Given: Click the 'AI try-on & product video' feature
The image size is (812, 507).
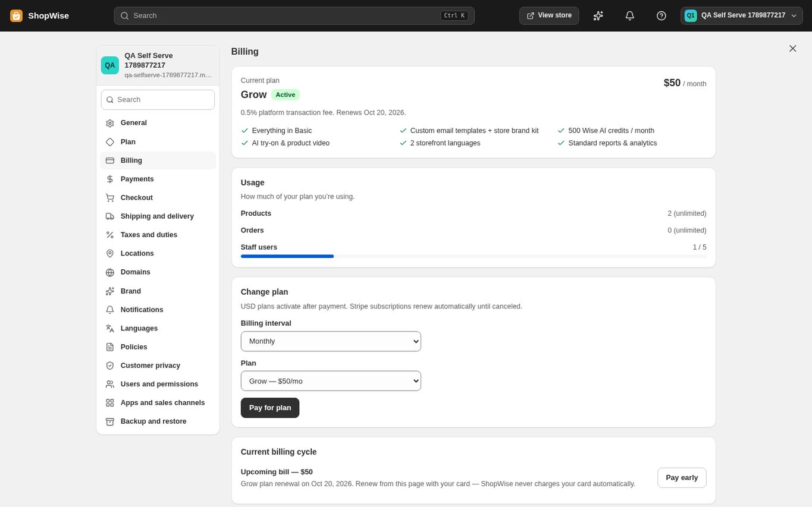Looking at the screenshot, I should pyautogui.click(x=290, y=143).
